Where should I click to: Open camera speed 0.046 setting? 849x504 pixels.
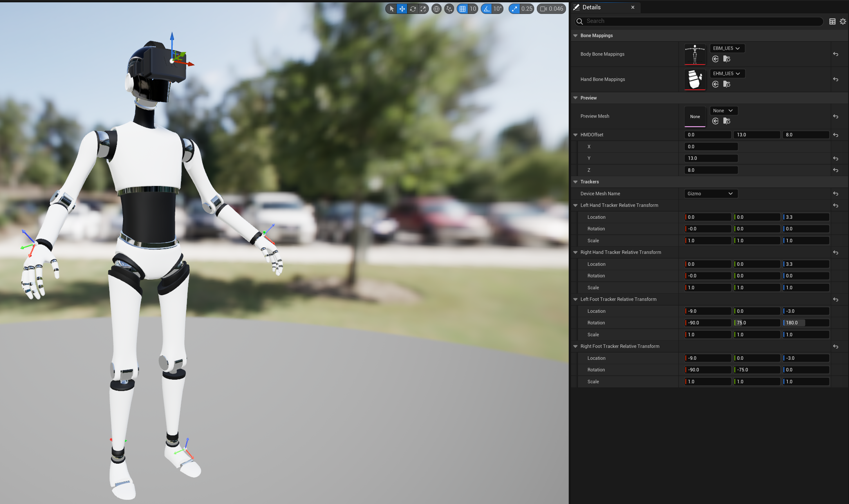tap(552, 9)
